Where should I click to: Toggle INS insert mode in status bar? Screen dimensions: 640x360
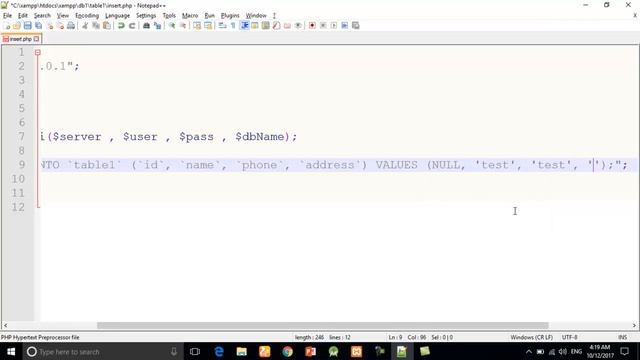click(622, 337)
